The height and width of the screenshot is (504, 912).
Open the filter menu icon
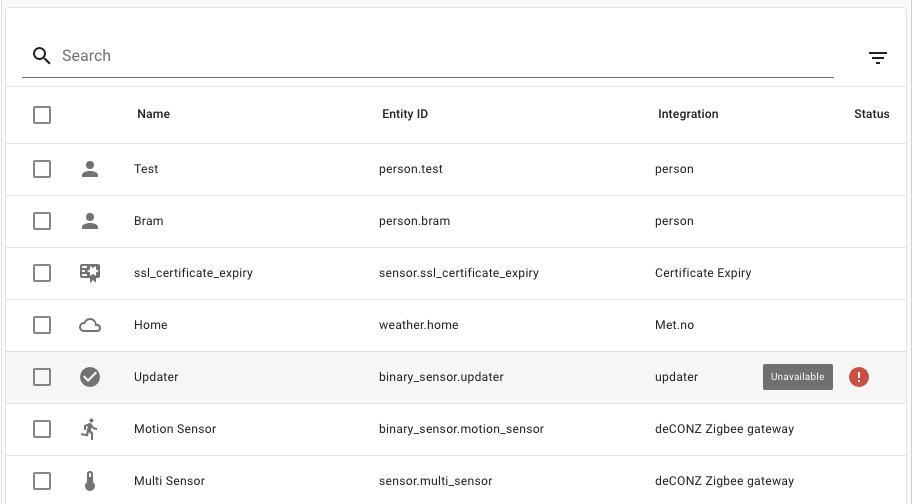tap(878, 57)
